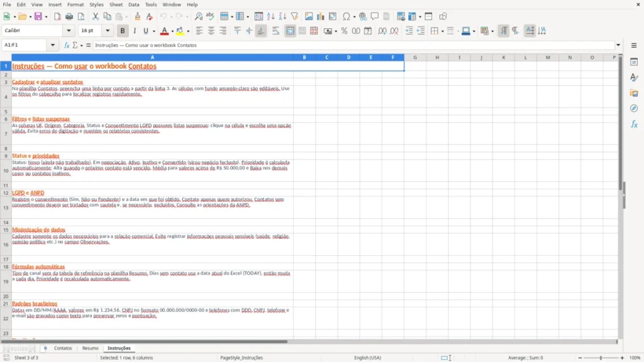Open the sidebar Properties deck
The image size is (644, 362).
[634, 62]
